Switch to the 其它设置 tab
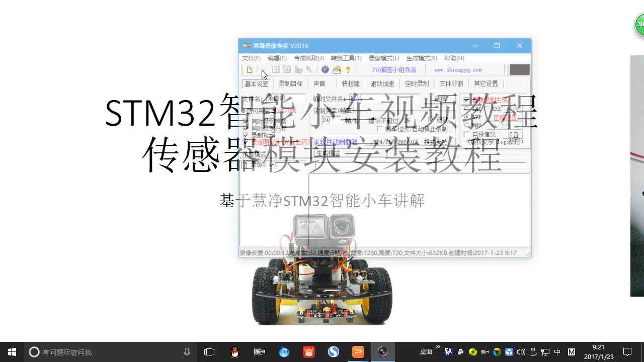The image size is (644, 362). pyautogui.click(x=486, y=84)
